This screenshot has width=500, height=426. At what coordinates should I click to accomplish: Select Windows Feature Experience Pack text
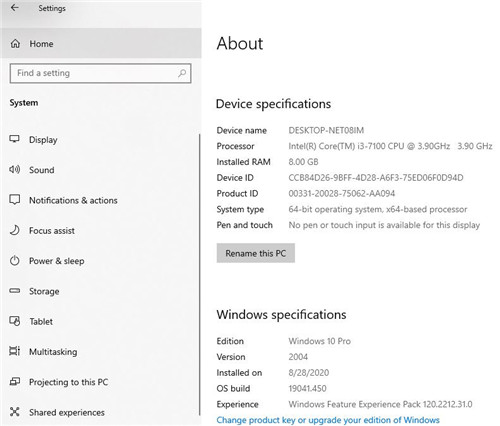(380, 404)
